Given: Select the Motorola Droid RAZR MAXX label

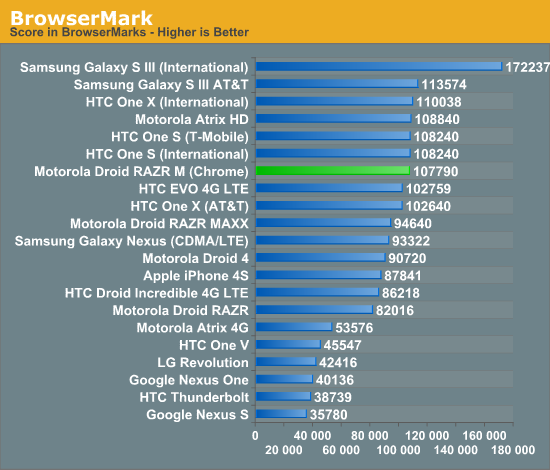Looking at the screenshot, I should pyautogui.click(x=159, y=223).
